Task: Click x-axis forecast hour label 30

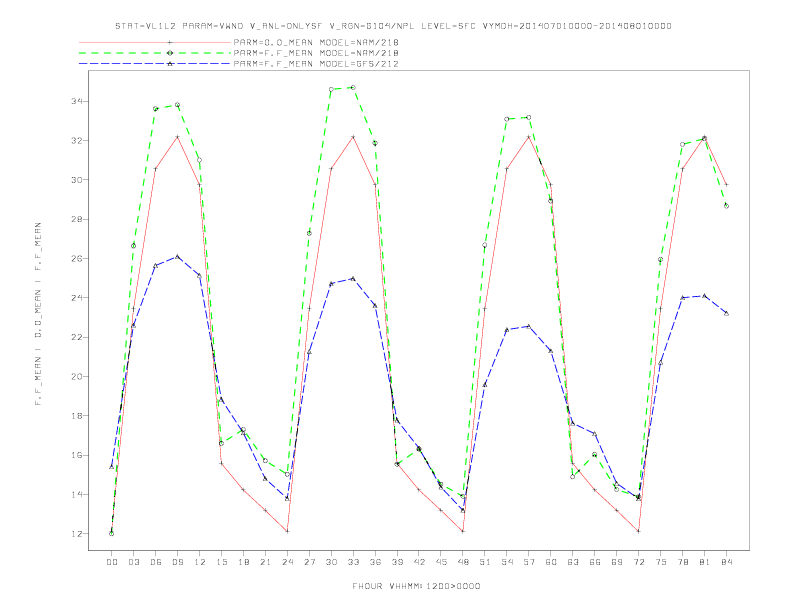Action: (x=331, y=562)
